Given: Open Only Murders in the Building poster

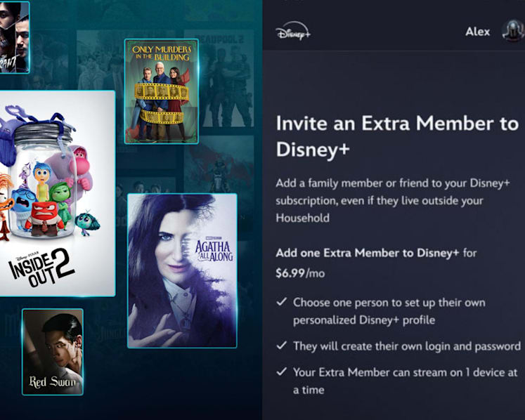Looking at the screenshot, I should click(162, 91).
